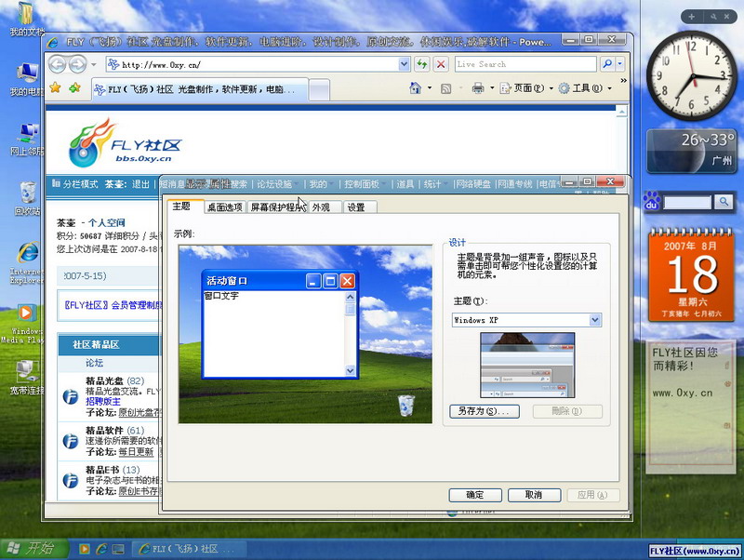Open the 精品软件 forum link
The width and height of the screenshot is (744, 560).
tap(104, 431)
